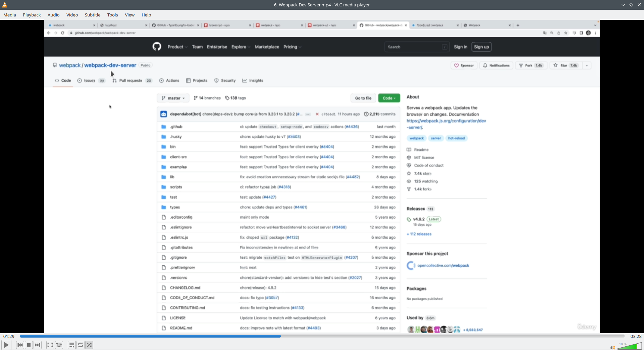644x350 pixels.
Task: Click the 138 tags link
Action: (235, 98)
